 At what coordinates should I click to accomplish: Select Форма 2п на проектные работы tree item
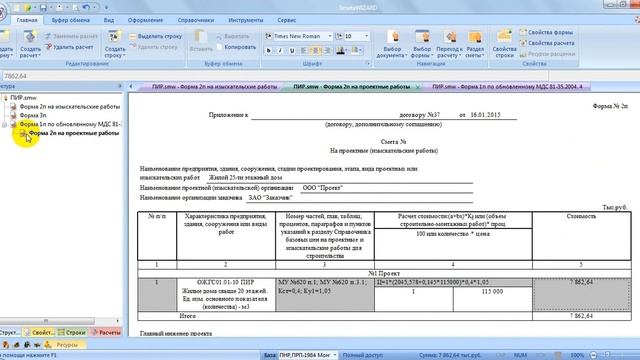[x=74, y=133]
